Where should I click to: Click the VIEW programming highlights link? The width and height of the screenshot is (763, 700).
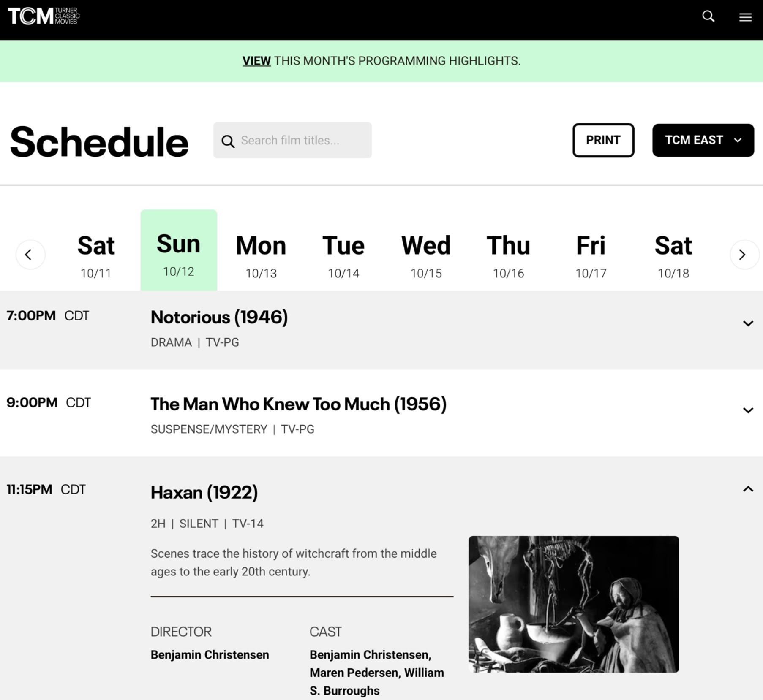coord(256,61)
